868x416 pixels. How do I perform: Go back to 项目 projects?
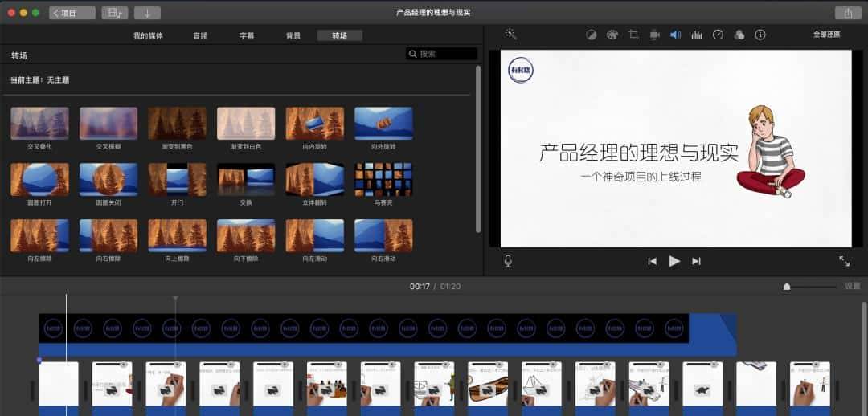coord(72,13)
